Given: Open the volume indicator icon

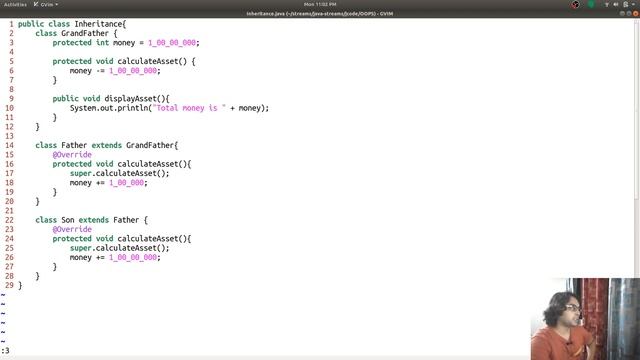Looking at the screenshot, I should [616, 4].
